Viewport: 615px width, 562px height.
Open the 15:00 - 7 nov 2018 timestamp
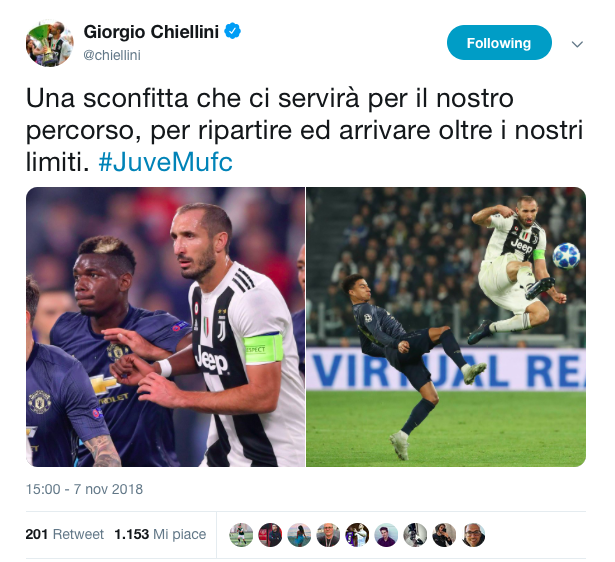click(x=84, y=489)
